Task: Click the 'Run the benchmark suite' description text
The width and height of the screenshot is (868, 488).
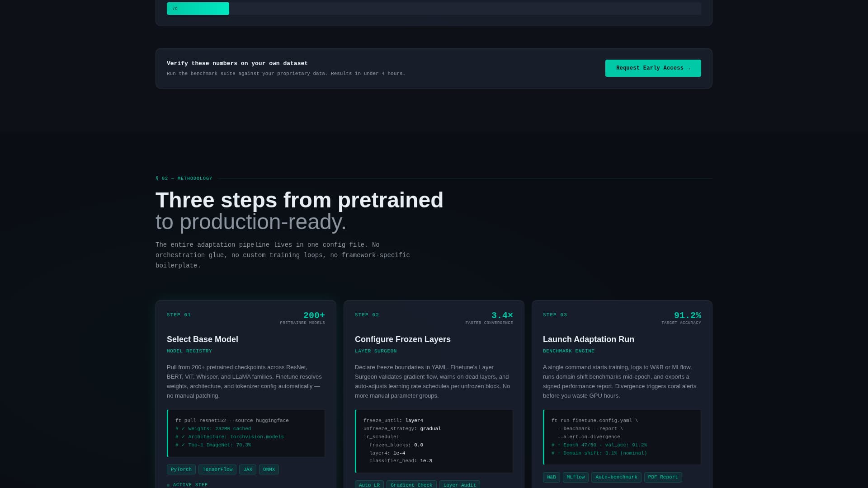Action: [x=286, y=74]
